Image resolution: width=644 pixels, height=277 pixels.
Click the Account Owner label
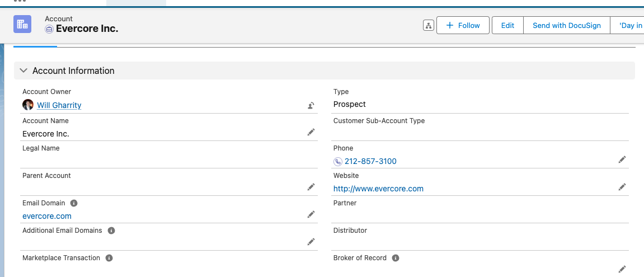click(x=47, y=92)
